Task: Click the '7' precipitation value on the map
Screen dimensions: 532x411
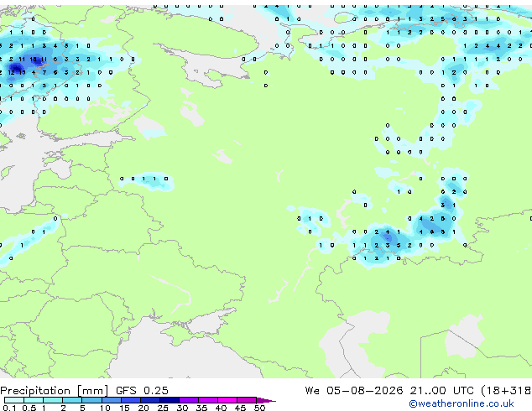Action: [44, 72]
